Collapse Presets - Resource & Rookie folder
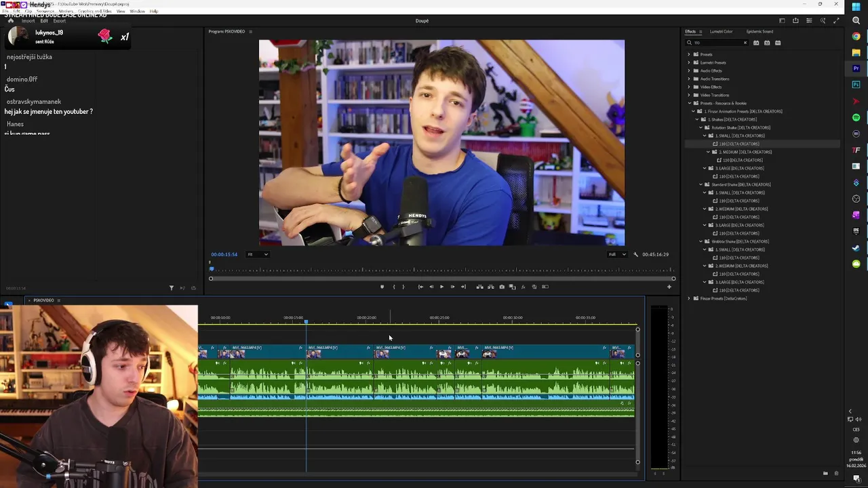Viewport: 868px width, 488px height. 689,103
